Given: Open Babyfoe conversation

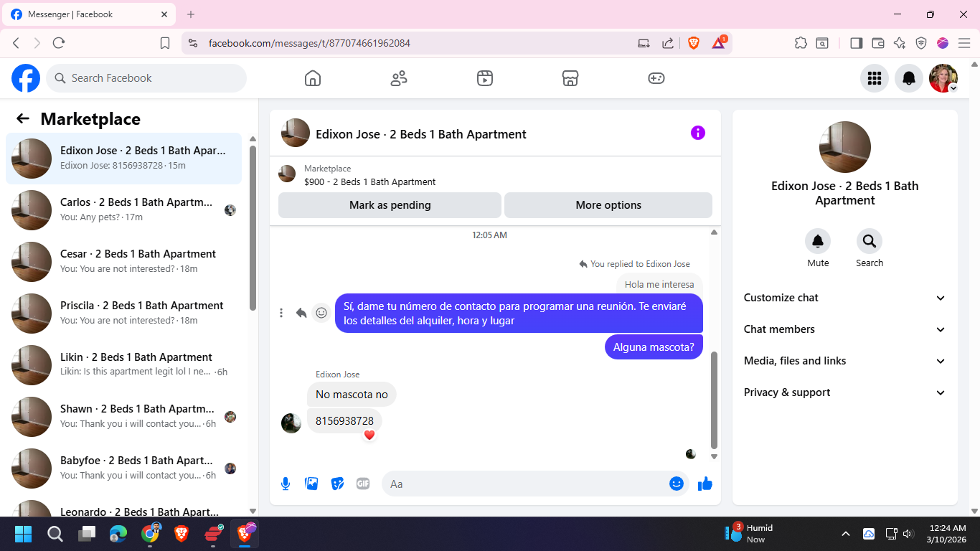Looking at the screenshot, I should coord(124,468).
